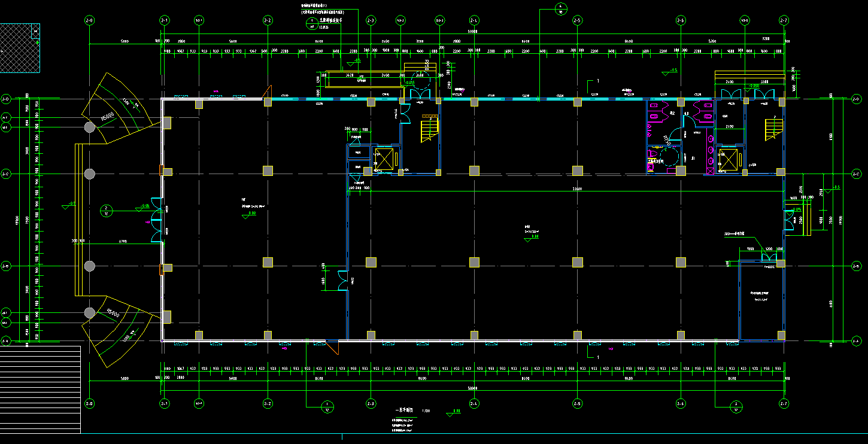Click the west elevator shaft X symbol
The image size is (868, 444).
tap(383, 159)
